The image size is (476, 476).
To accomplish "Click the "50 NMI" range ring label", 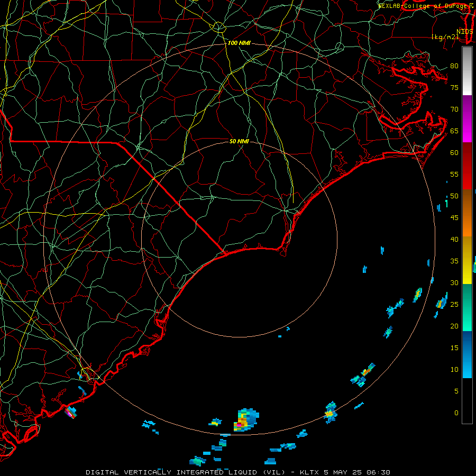I will click(239, 141).
